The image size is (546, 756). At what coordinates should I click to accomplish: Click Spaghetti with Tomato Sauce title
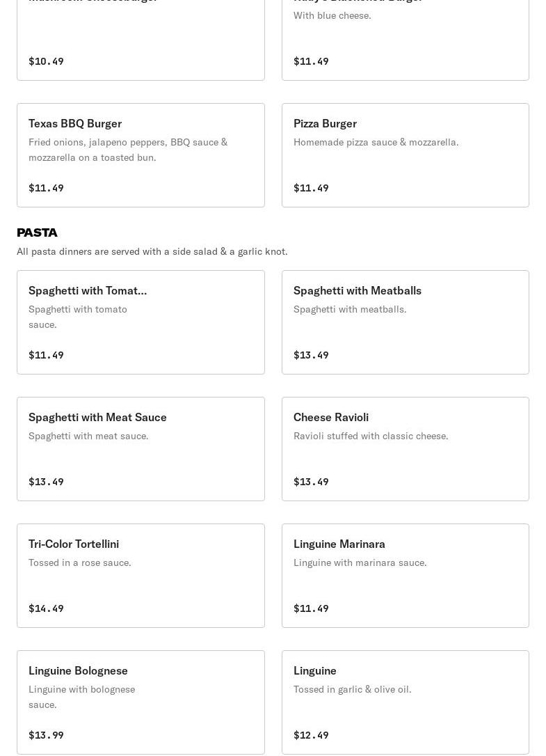tap(88, 290)
